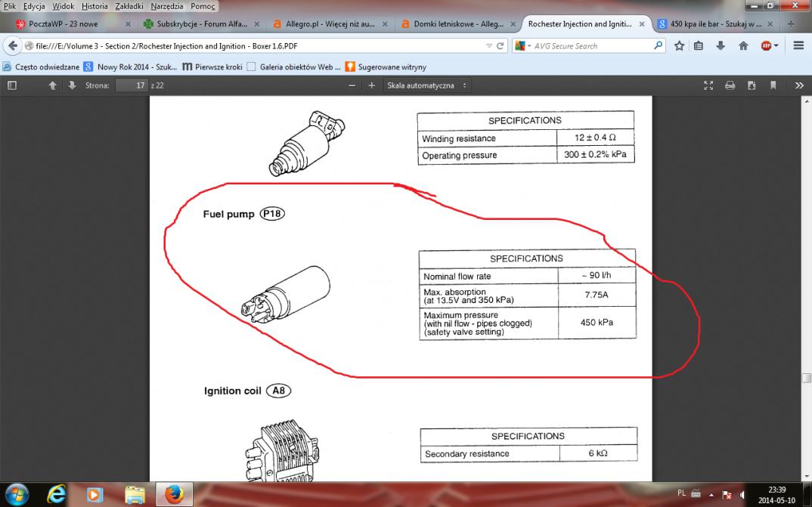
Task: Open the Zakładki menu
Action: 129,6
